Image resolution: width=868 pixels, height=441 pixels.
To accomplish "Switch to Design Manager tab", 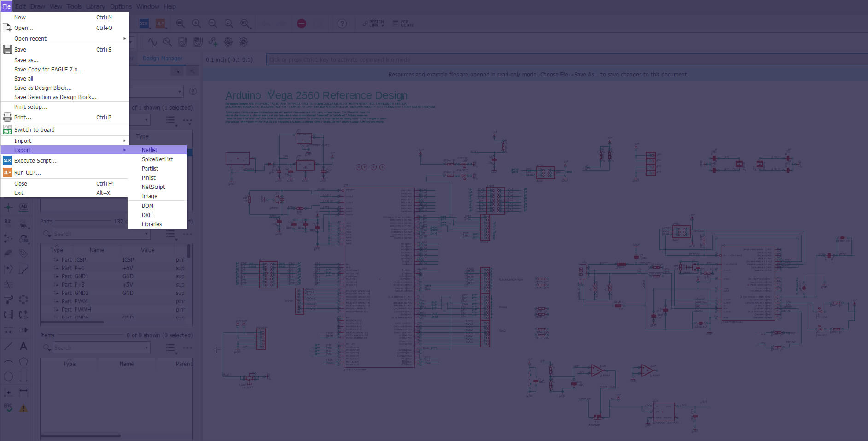I will click(162, 59).
